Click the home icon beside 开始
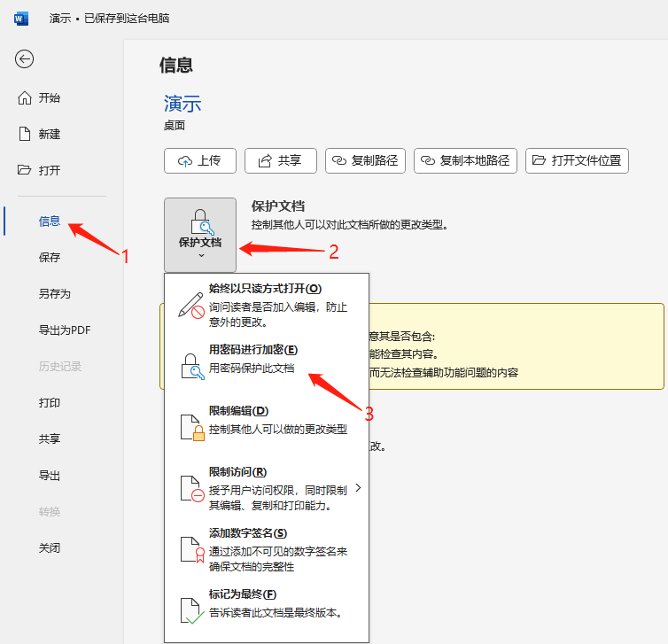The height and width of the screenshot is (644, 668). click(25, 98)
